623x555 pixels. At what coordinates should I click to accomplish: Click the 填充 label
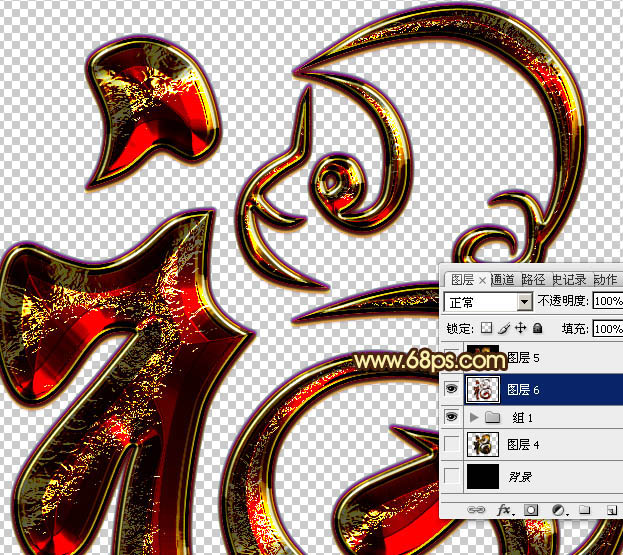coord(575,329)
